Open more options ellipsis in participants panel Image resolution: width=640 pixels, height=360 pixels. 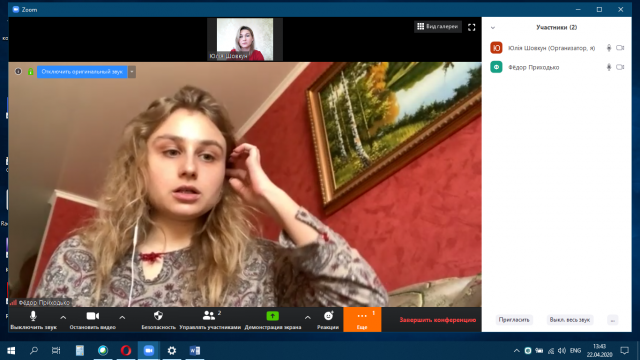pyautogui.click(x=612, y=320)
